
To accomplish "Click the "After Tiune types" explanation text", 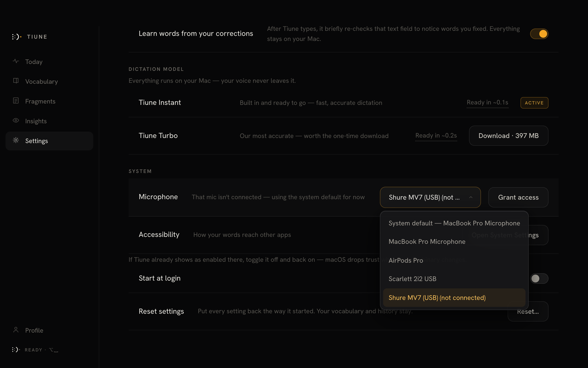I will point(394,34).
